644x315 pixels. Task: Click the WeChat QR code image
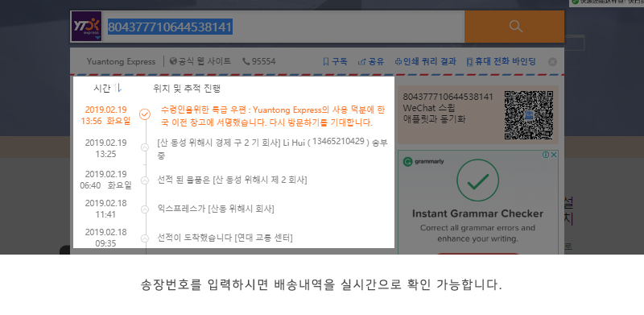[x=529, y=115]
